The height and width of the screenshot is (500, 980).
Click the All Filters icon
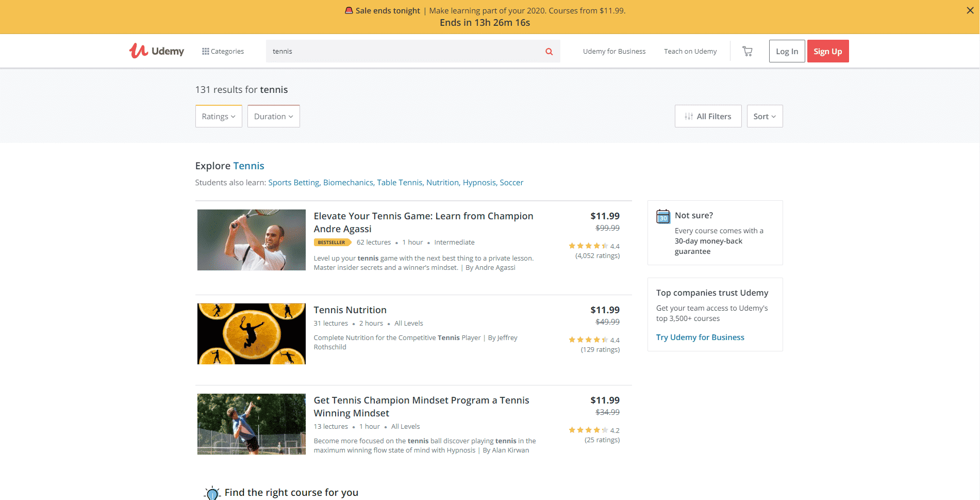pos(689,116)
